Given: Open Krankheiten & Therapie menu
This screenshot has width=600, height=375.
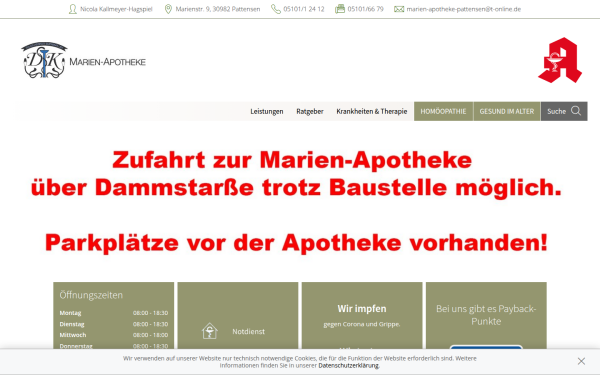Looking at the screenshot, I should click(372, 111).
